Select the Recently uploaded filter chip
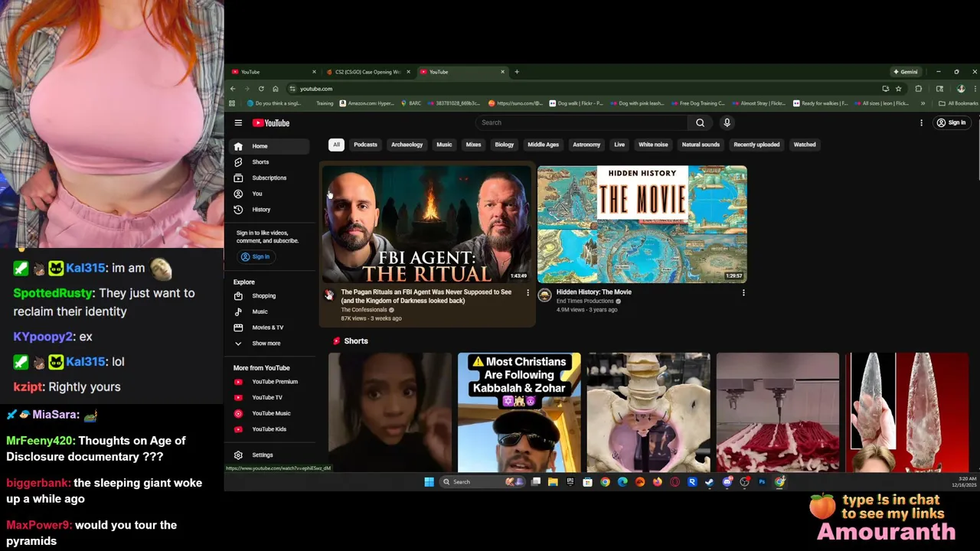Viewport: 980px width, 551px height. [756, 145]
